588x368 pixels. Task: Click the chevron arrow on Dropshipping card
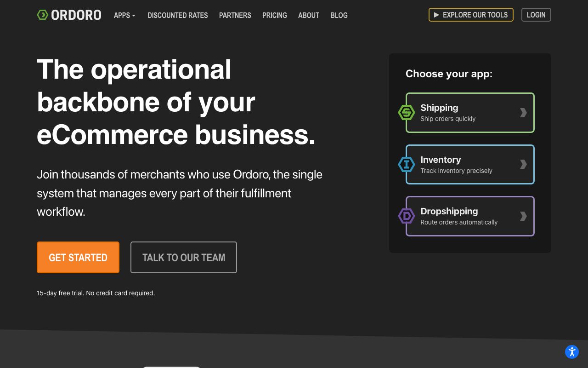click(523, 216)
